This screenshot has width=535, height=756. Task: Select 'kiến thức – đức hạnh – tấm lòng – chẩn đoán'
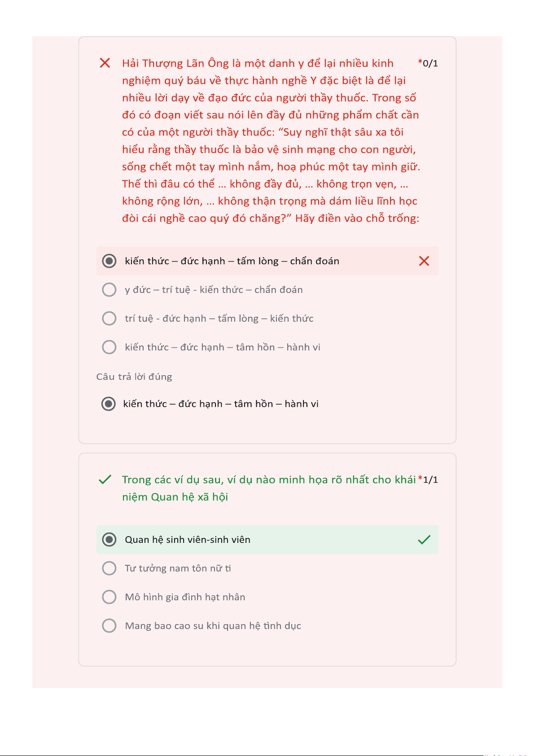click(x=109, y=261)
